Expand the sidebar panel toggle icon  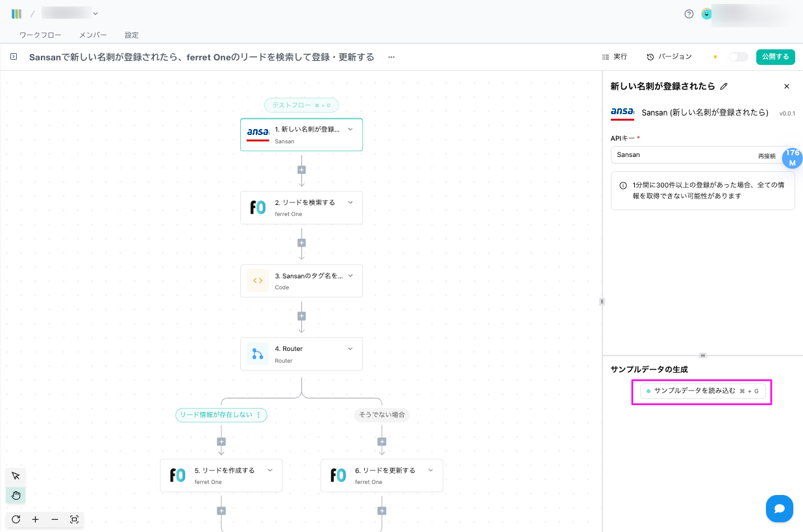point(13,57)
